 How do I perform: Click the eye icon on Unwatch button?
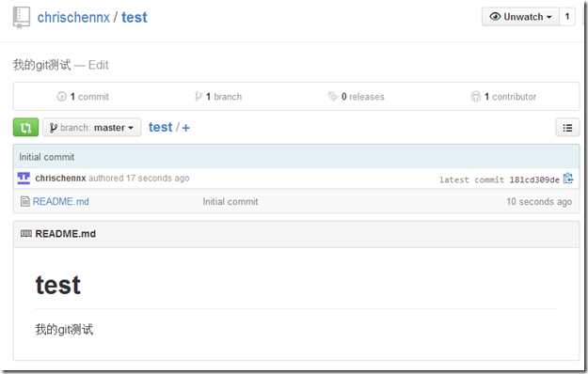(495, 17)
